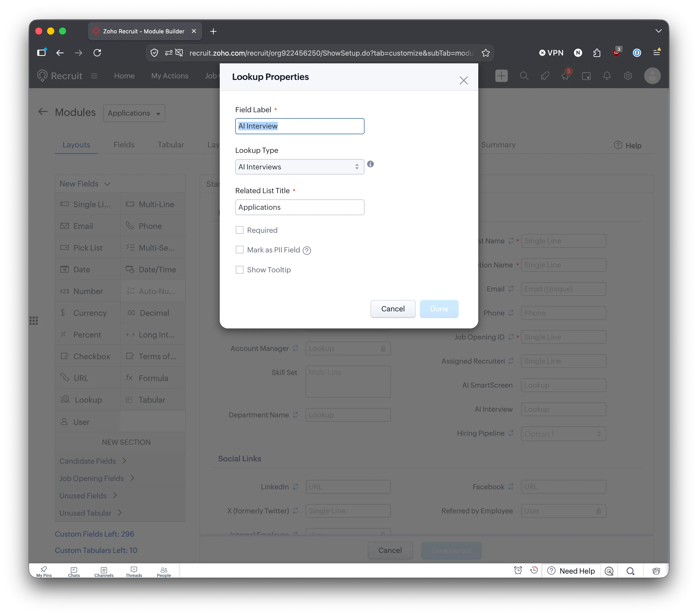Click the Done button
The image size is (698, 616).
(x=439, y=309)
